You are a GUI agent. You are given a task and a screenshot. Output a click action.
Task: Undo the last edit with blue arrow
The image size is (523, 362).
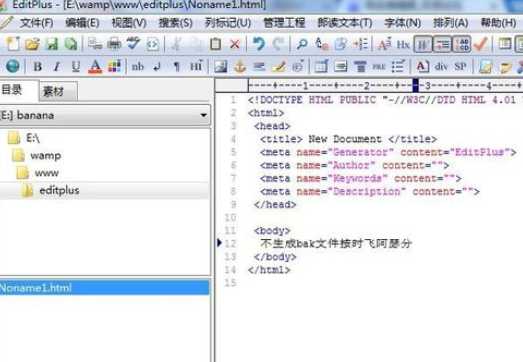(x=258, y=44)
